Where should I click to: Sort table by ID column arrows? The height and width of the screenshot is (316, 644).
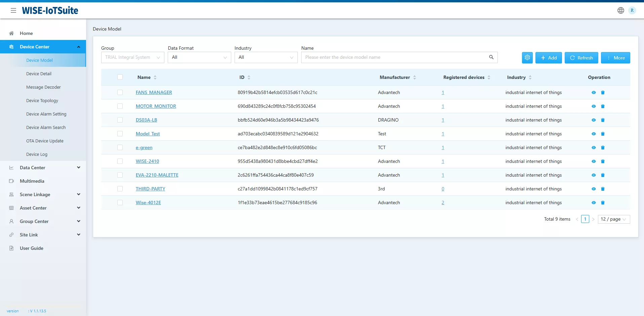(x=249, y=78)
